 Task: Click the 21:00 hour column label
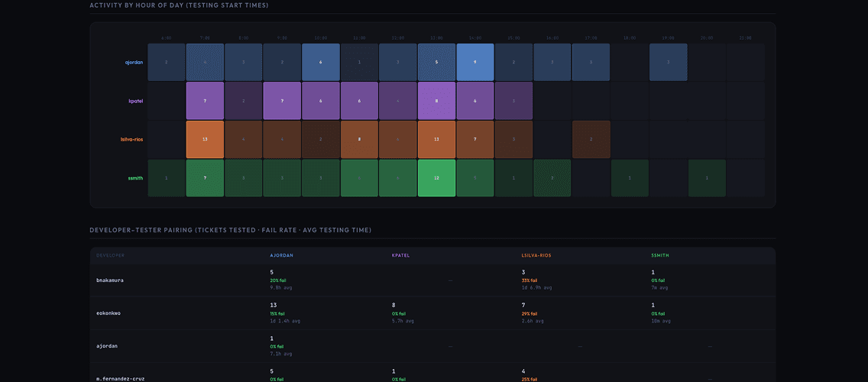(x=746, y=38)
